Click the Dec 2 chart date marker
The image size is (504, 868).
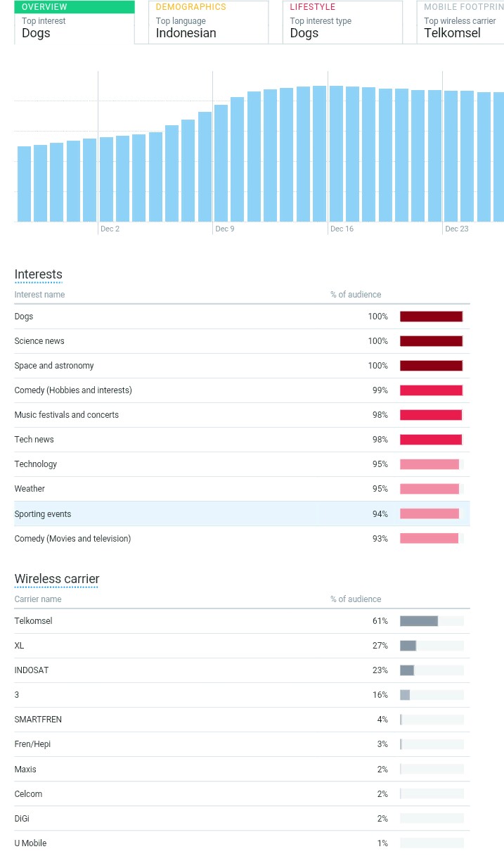(x=110, y=229)
